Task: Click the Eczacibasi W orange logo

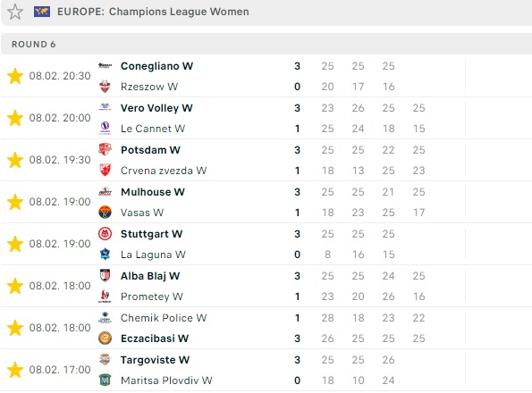Action: click(105, 339)
